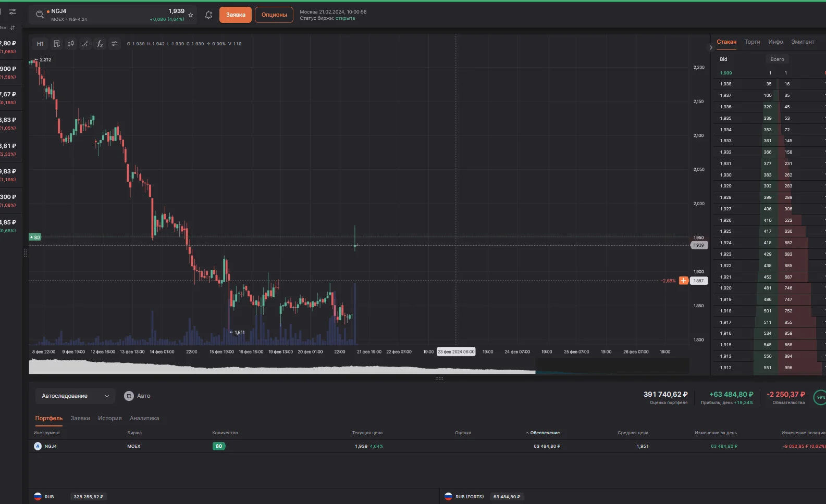Click vertical drag handle left of chart
Viewport: 826px width, 504px height.
(x=25, y=253)
